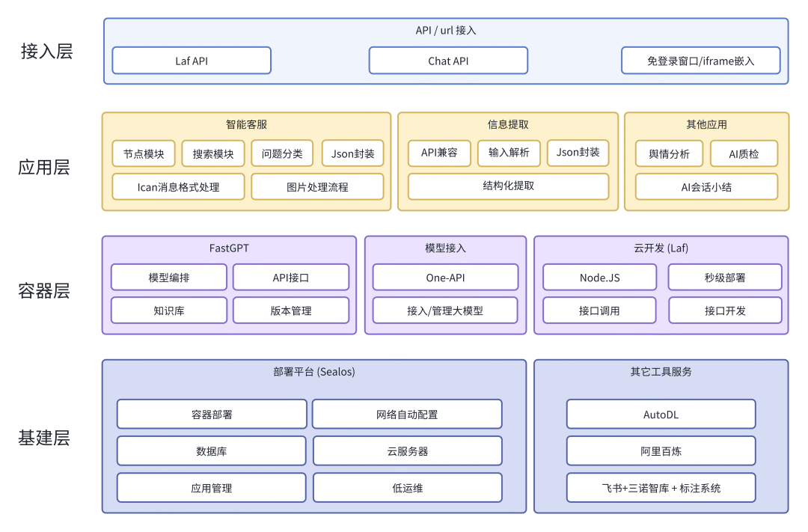Click the API / url 接入 heading
Viewport: 808px width, 532px height.
(x=446, y=31)
